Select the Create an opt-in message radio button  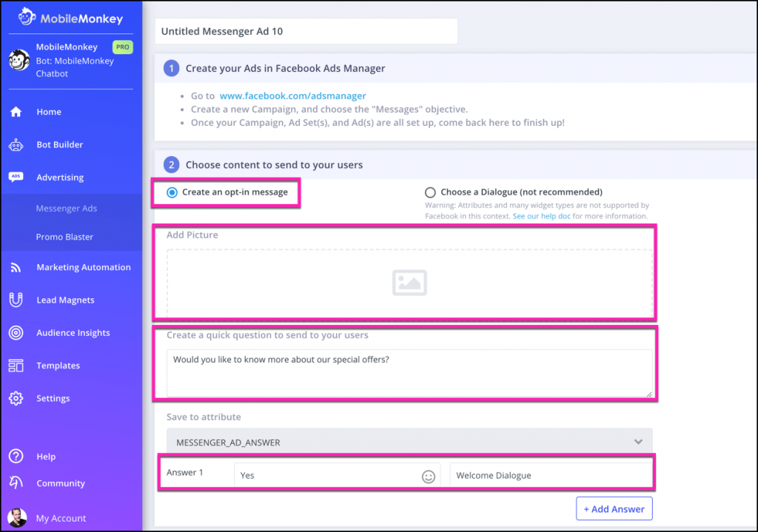pyautogui.click(x=171, y=191)
